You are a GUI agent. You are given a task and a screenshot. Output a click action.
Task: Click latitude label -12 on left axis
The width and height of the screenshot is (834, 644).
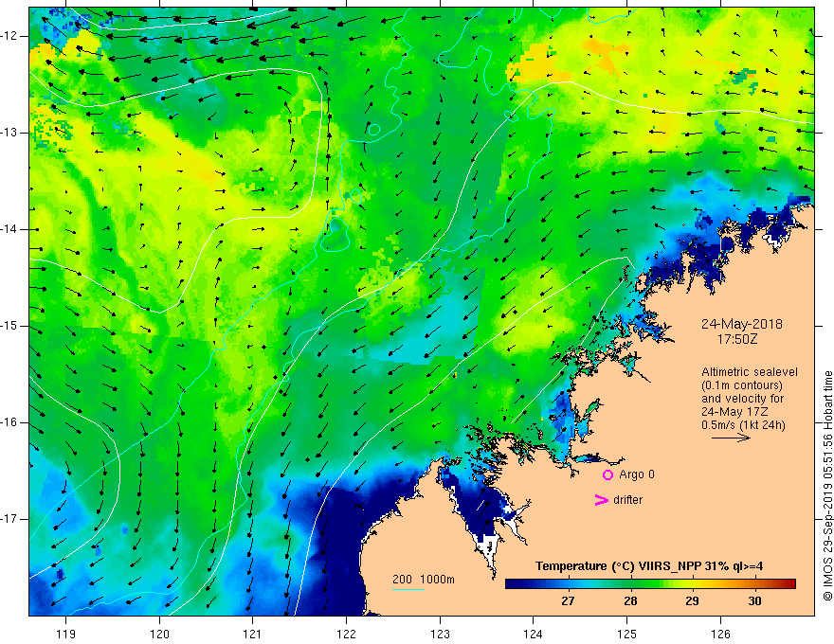point(9,36)
